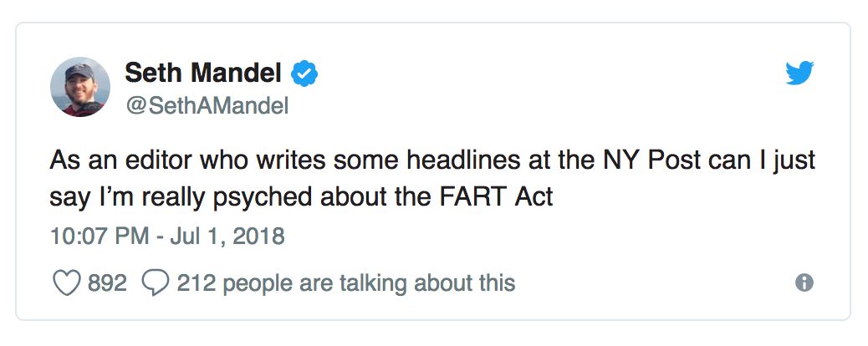Screen dimensions: 868x346
Task: Click the Jul 1, 2018 date
Action: [x=227, y=237]
